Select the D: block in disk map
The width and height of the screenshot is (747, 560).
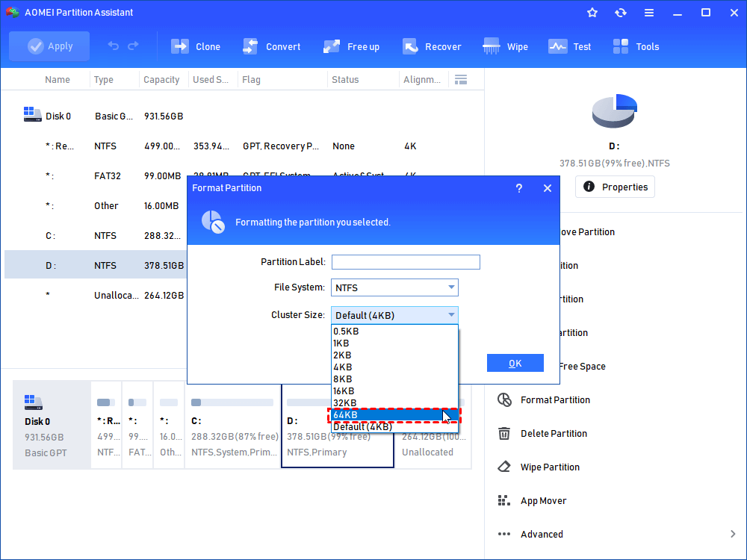[338, 425]
